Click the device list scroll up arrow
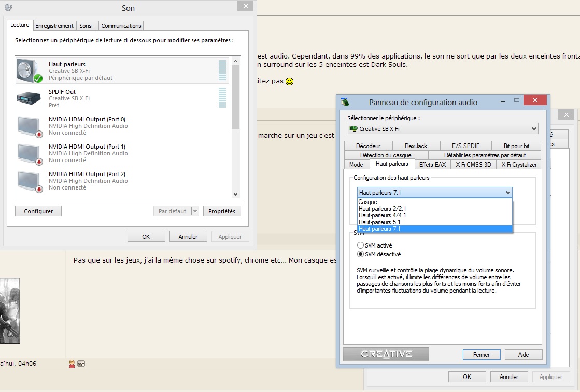This screenshot has width=580, height=392. 236,61
